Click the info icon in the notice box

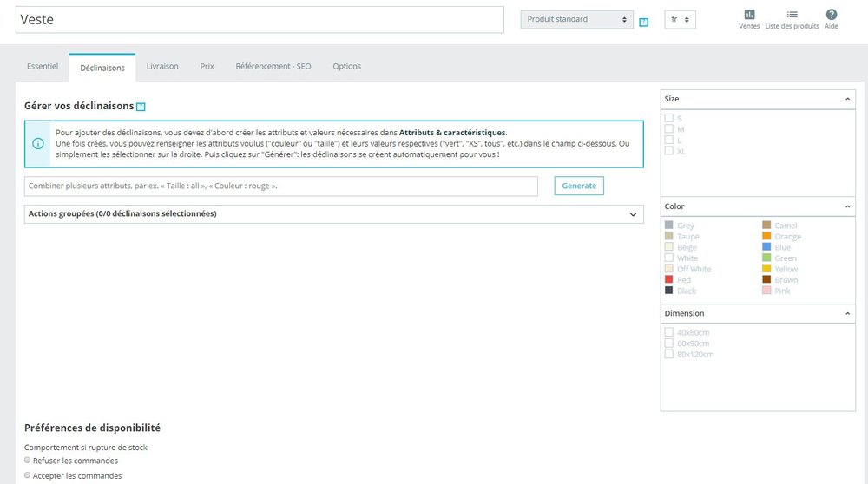(x=38, y=144)
